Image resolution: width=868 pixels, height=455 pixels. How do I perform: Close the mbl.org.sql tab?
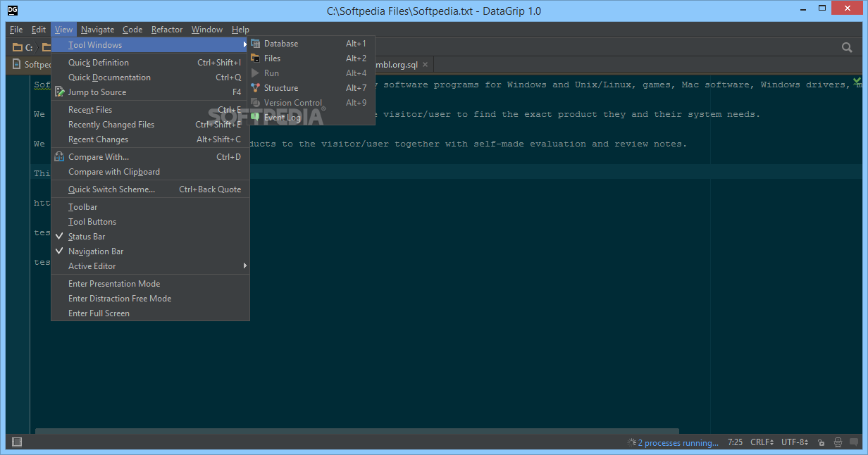coord(425,64)
